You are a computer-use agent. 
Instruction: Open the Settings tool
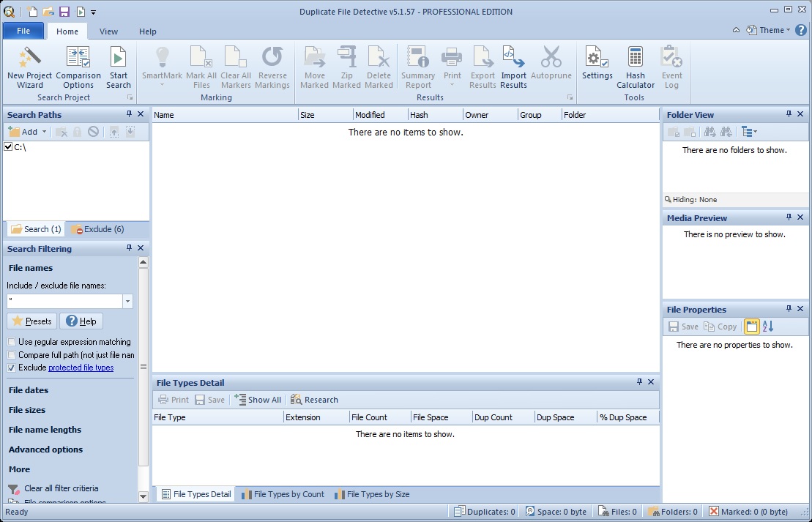click(x=597, y=63)
